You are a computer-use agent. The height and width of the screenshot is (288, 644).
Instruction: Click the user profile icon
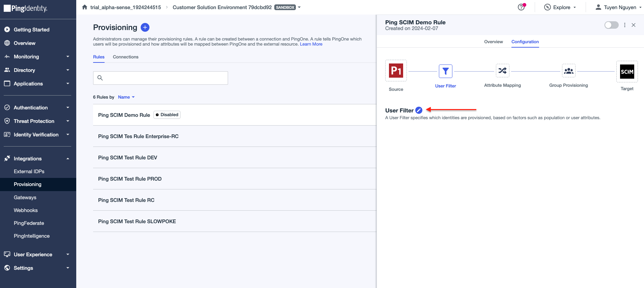click(x=598, y=7)
